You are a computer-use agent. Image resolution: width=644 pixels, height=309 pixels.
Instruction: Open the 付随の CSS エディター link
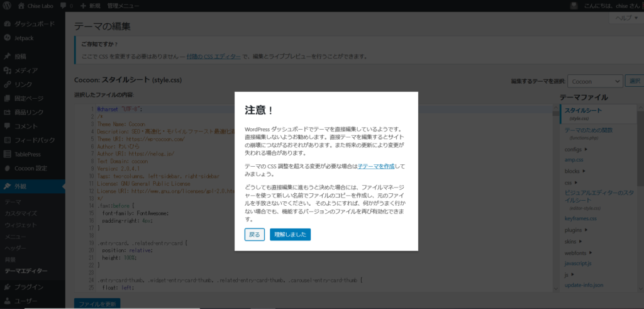(213, 56)
